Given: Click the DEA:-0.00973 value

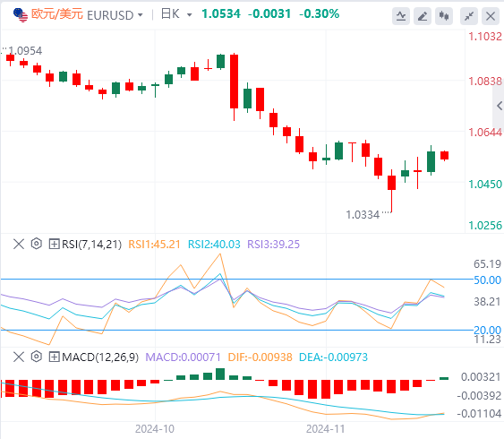Looking at the screenshot, I should [333, 357].
